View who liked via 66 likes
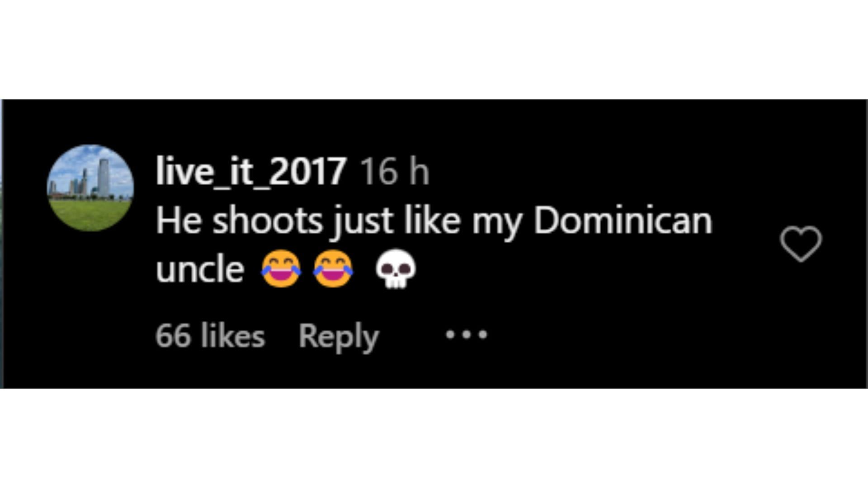 [x=210, y=336]
